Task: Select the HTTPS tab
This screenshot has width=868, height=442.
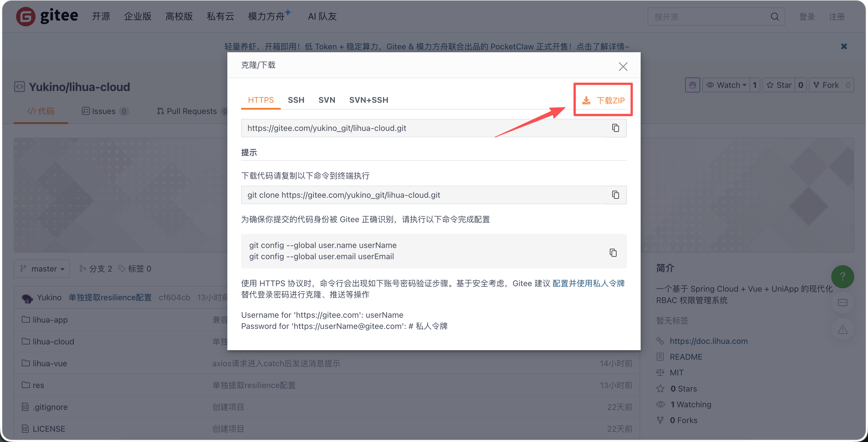Action: tap(261, 100)
